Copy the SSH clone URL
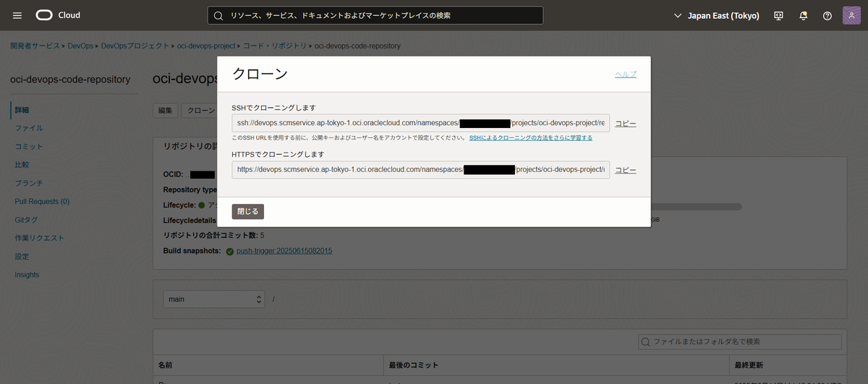 pos(626,124)
